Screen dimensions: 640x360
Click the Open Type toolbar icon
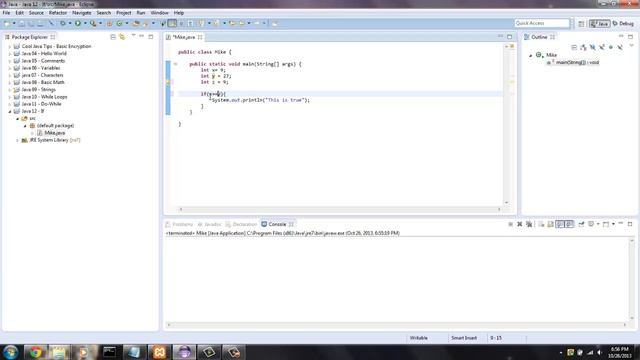coord(136,23)
